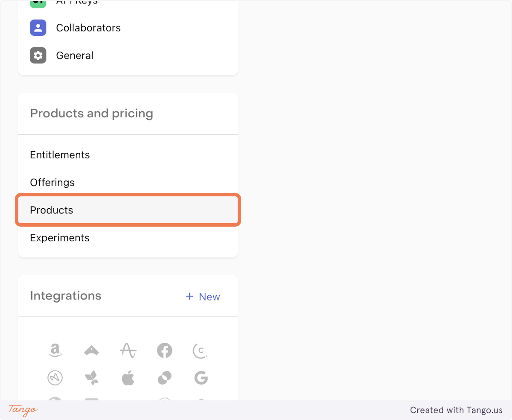This screenshot has height=420, width=512.
Task: Open the CleverTap integration icon
Action: [200, 350]
